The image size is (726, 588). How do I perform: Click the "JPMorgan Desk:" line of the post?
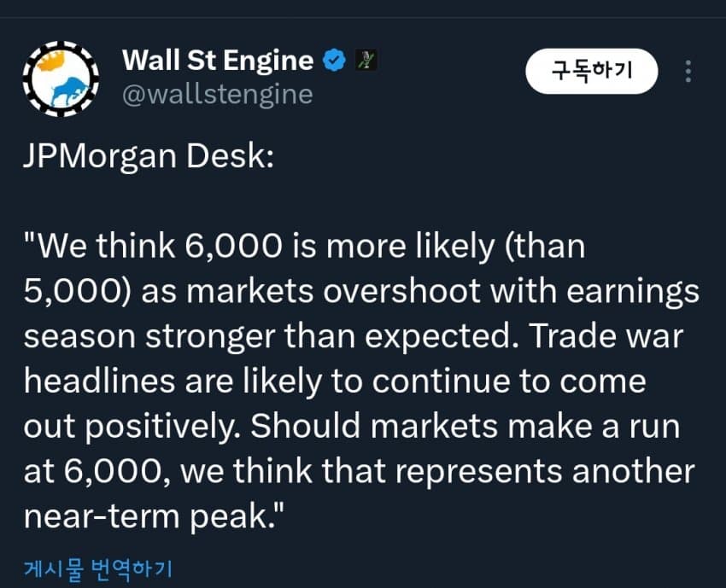(149, 156)
